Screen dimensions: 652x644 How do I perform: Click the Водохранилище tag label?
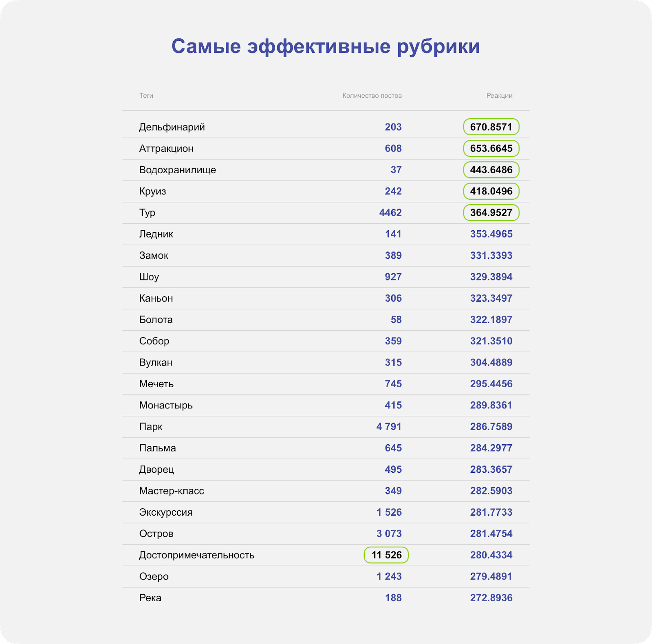(178, 170)
